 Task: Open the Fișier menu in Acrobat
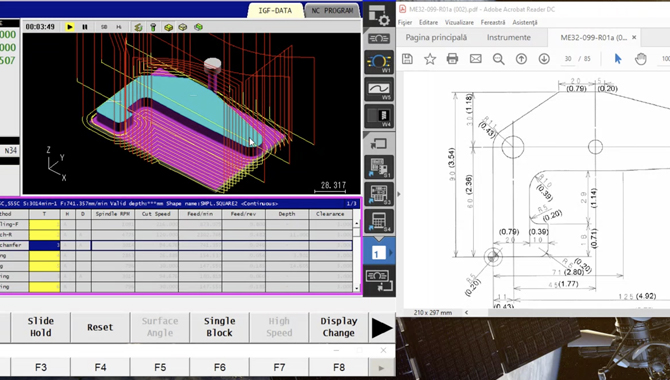click(x=405, y=22)
